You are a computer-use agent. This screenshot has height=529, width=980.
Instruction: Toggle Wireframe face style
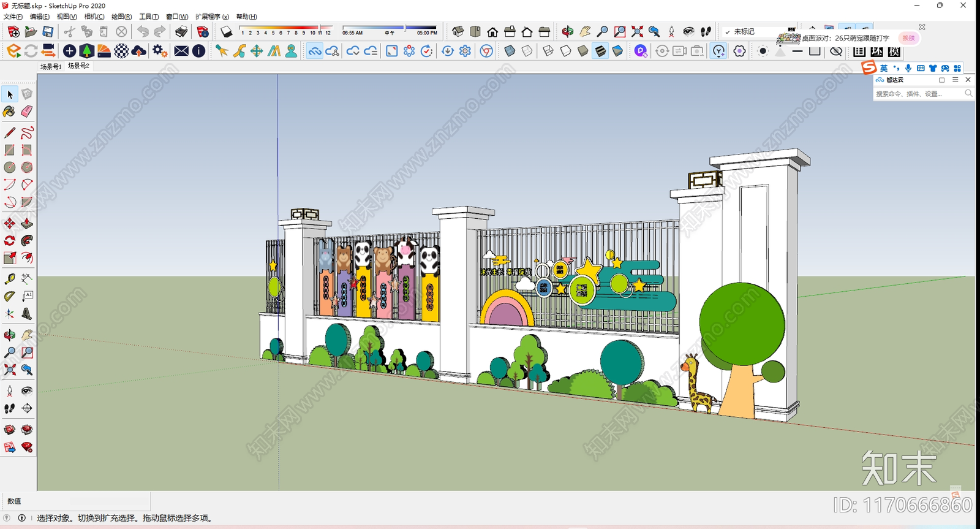pos(548,51)
